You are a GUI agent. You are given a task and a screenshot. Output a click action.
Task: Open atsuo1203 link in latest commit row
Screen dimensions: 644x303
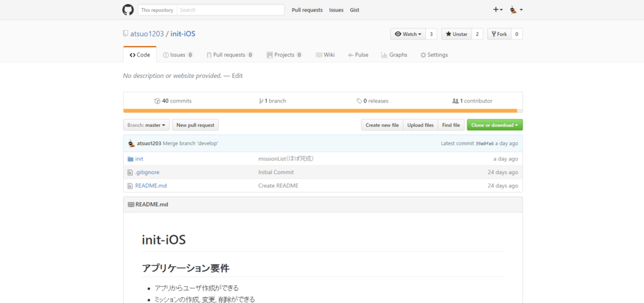[x=149, y=144]
